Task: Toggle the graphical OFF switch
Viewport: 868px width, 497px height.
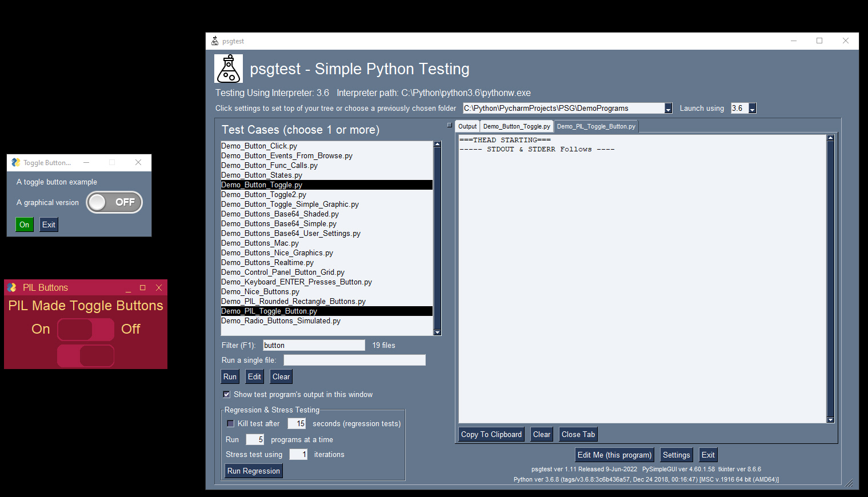Action: tap(114, 202)
